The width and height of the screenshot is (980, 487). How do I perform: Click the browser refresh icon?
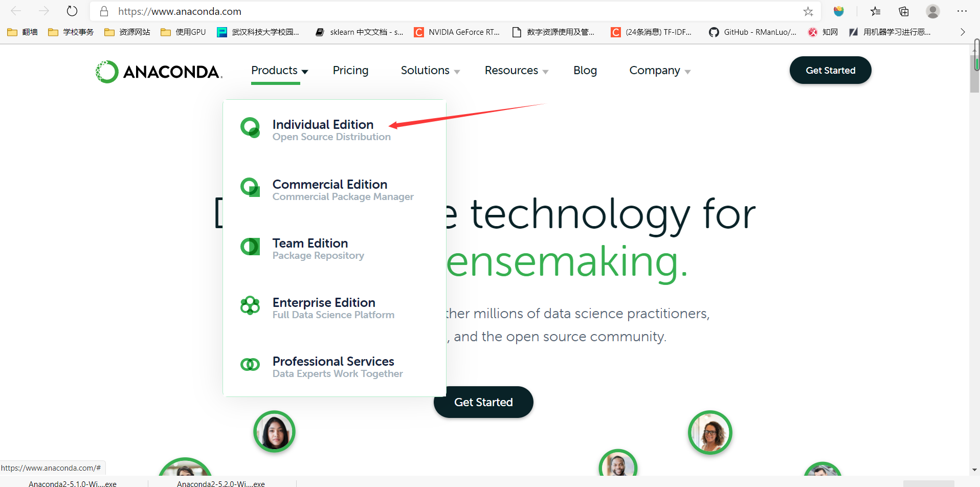(72, 11)
